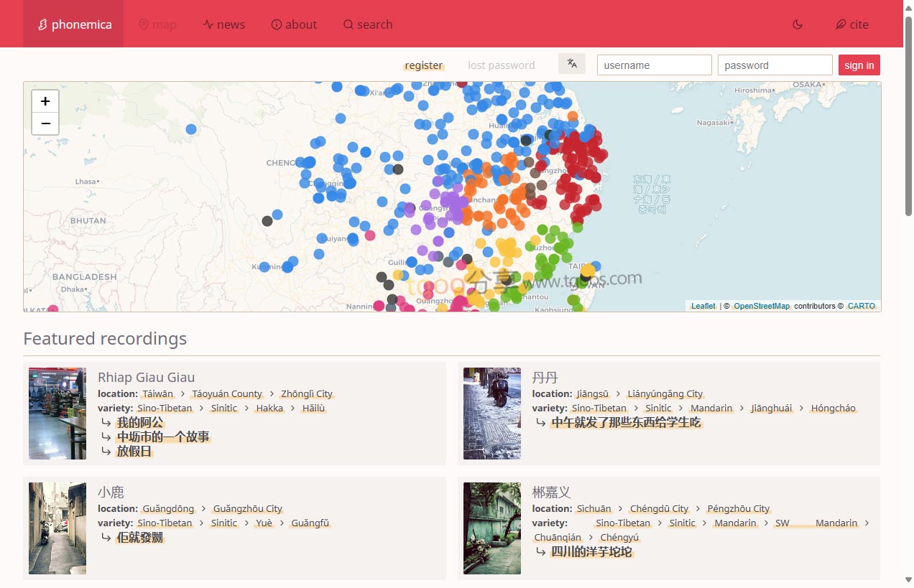Click the sign in button
Image resolution: width=914 pixels, height=588 pixels.
[x=859, y=65]
